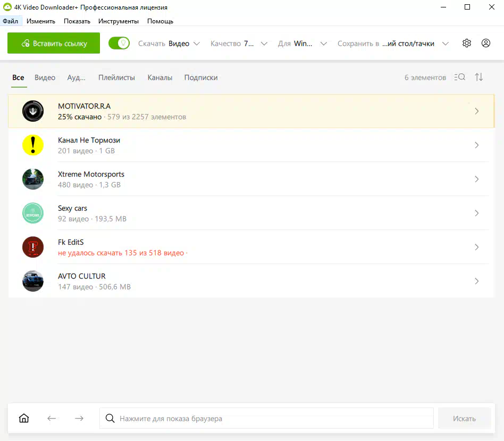Click the sort order arrows icon
The image size is (504, 441).
(479, 77)
